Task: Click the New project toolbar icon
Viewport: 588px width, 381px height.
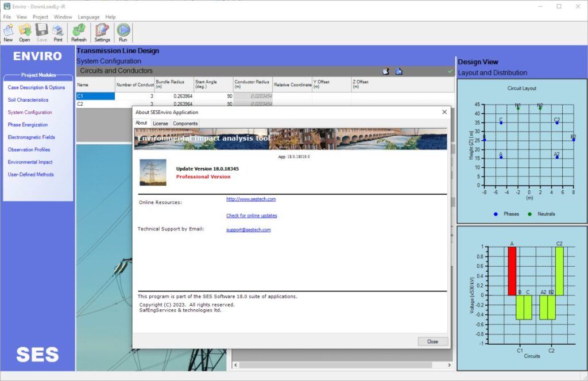Action: coord(8,33)
